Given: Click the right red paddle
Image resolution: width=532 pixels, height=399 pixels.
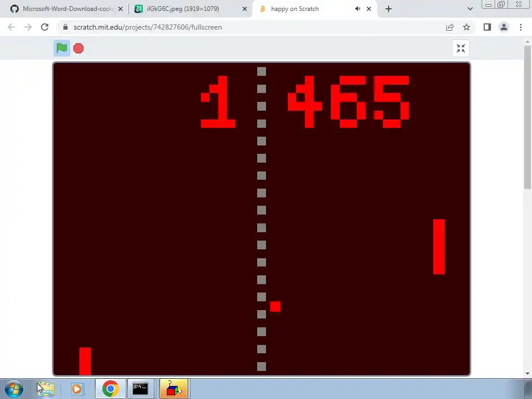Looking at the screenshot, I should point(439,247).
